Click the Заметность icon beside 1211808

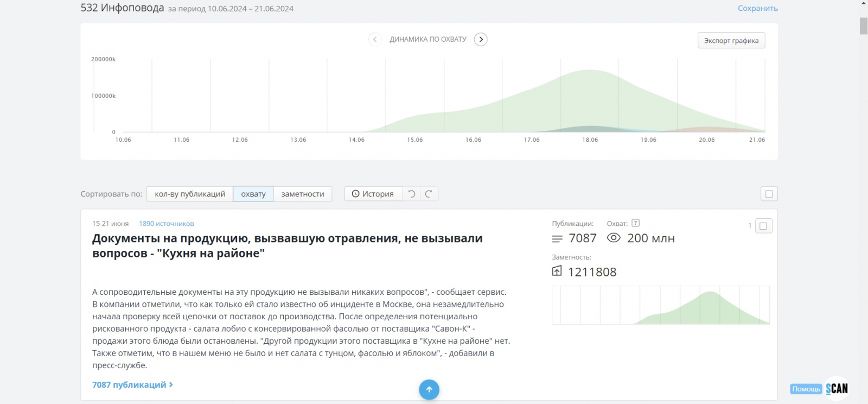tap(557, 272)
